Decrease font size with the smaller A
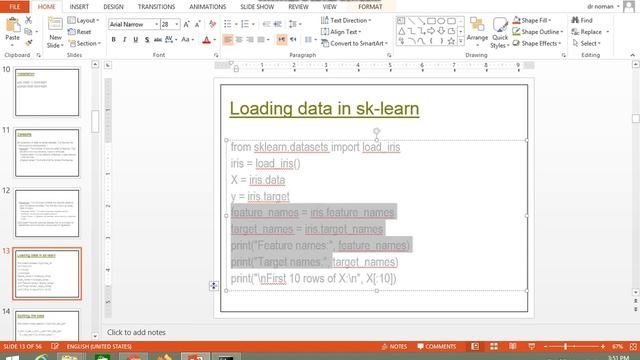Image resolution: width=640 pixels, height=360 pixels. (x=198, y=24)
